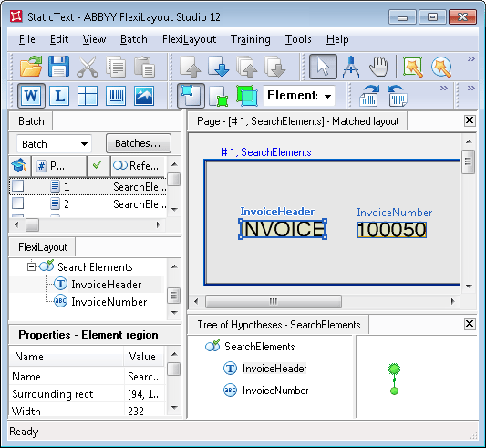The width and height of the screenshot is (486, 448).
Task: Select the arrow pointer tool
Action: coord(324,67)
